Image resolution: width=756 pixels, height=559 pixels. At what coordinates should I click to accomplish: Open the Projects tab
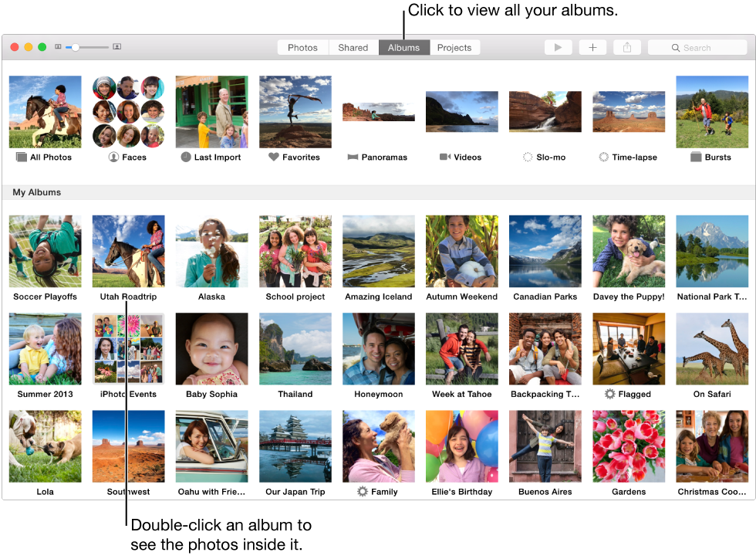pyautogui.click(x=454, y=47)
